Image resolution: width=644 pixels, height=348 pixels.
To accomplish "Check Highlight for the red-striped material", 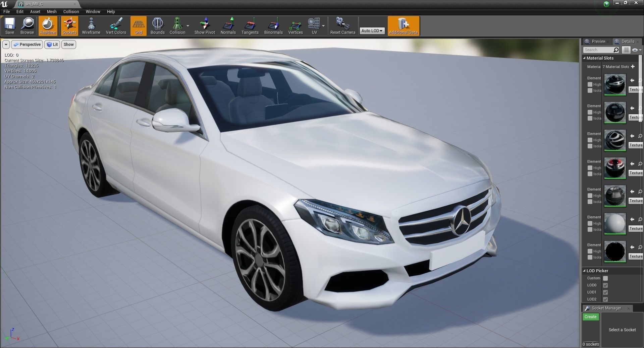I will tap(590, 168).
